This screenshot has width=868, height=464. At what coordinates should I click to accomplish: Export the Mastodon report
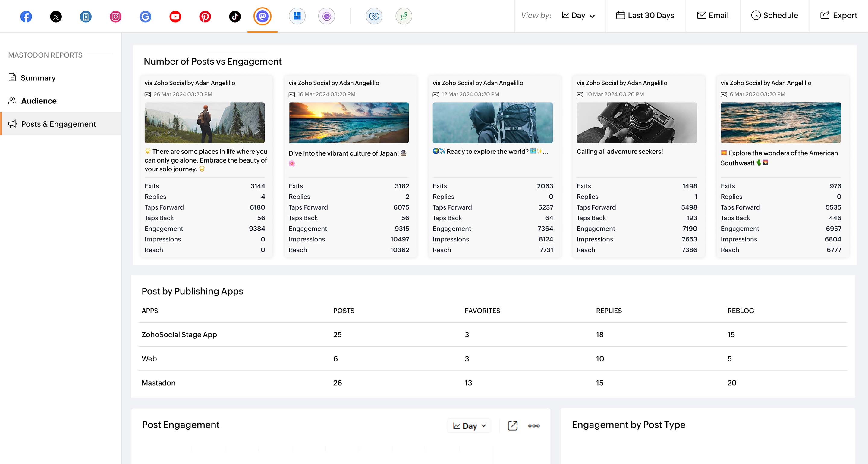(838, 15)
